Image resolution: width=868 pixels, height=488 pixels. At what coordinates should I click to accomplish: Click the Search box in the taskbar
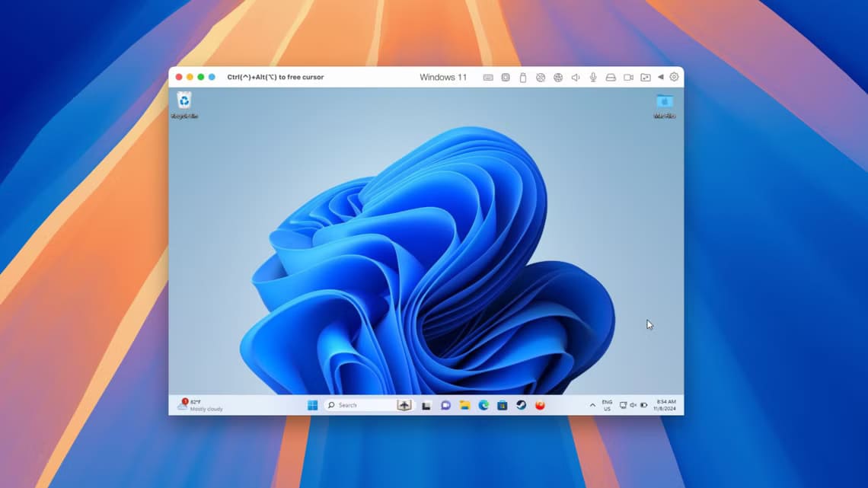359,406
